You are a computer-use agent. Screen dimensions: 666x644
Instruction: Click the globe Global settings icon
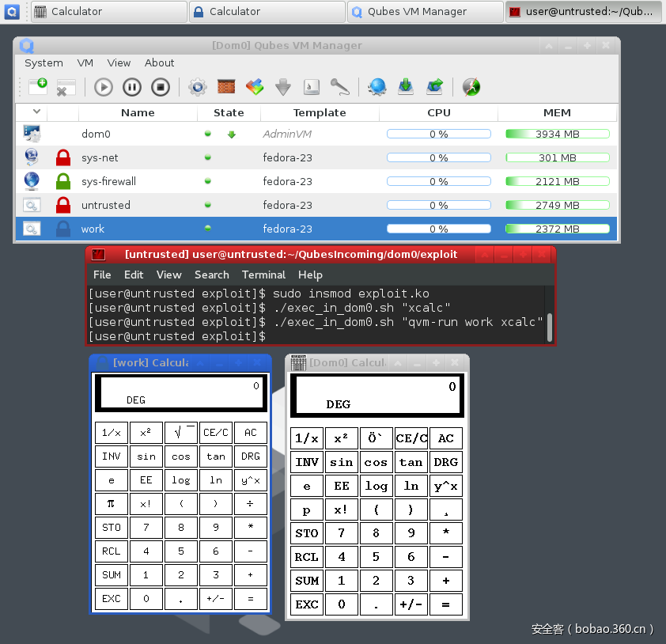point(377,87)
